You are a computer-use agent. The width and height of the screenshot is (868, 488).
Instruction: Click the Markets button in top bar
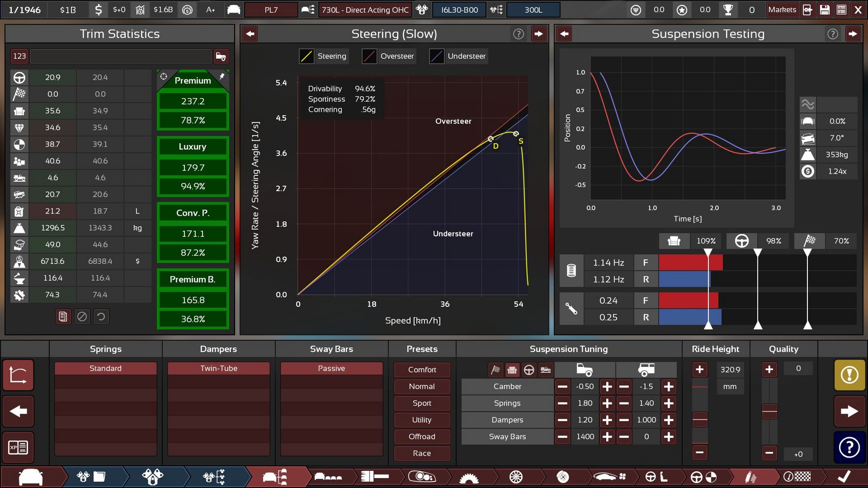pyautogui.click(x=782, y=10)
